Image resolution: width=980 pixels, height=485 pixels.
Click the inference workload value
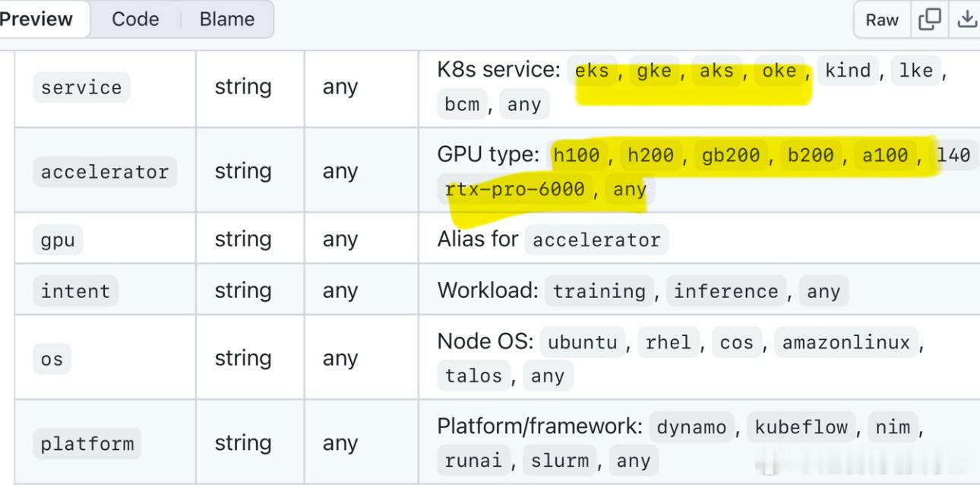[726, 291]
